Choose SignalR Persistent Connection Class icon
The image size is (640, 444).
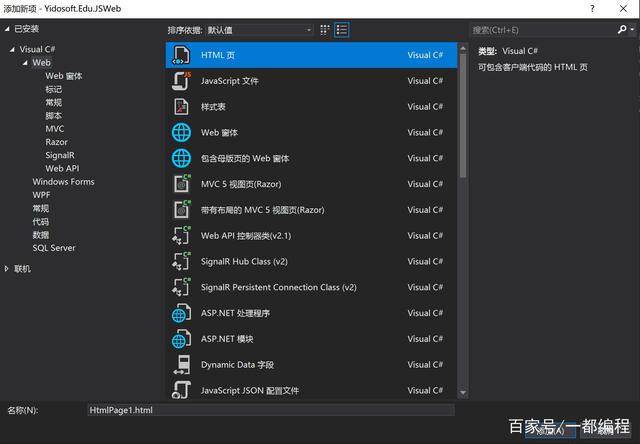181,287
